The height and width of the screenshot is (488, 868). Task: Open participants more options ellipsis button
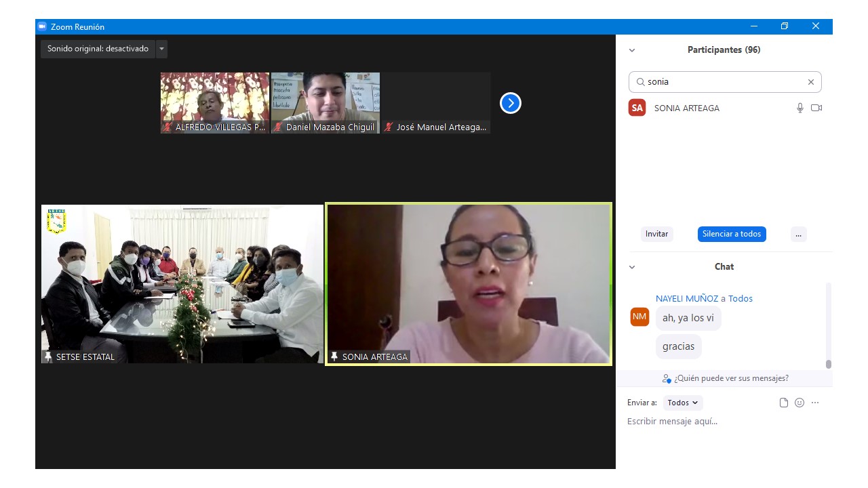[x=798, y=234]
